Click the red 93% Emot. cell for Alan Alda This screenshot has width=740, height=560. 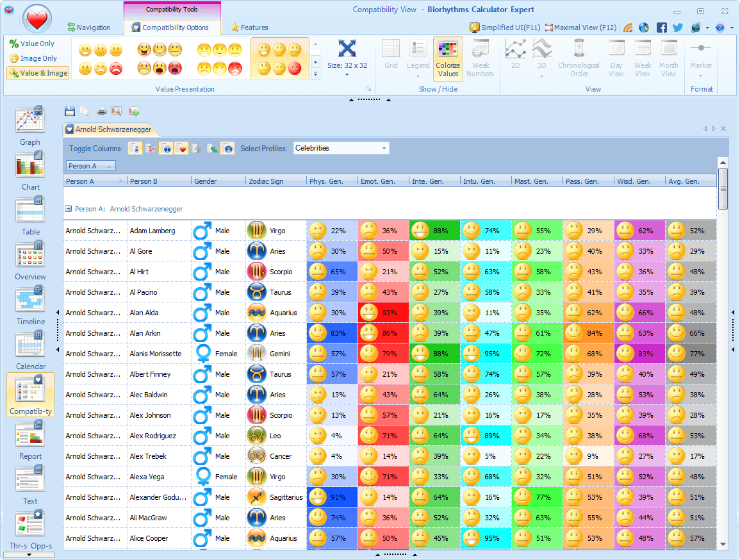tap(383, 313)
